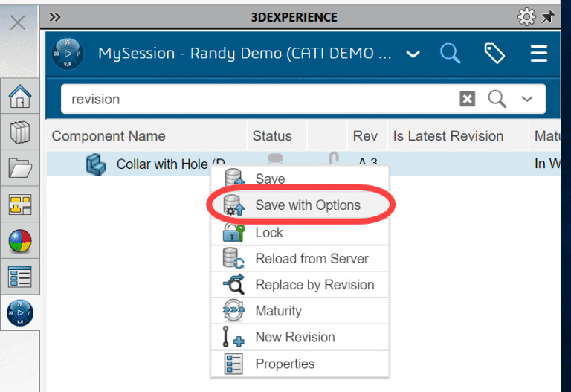Sort by Component Name column header

pyautogui.click(x=109, y=136)
